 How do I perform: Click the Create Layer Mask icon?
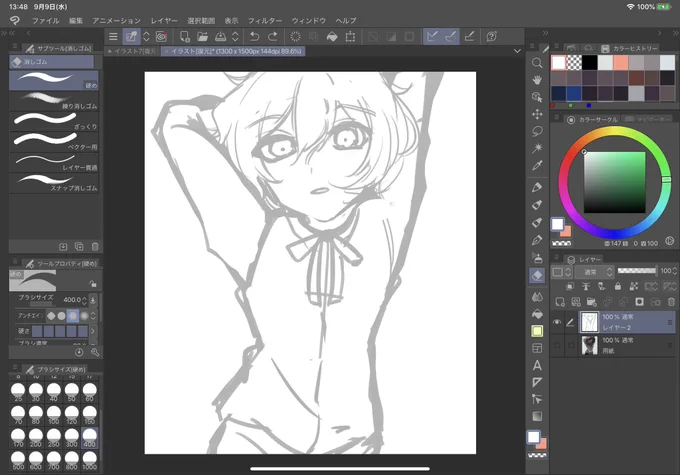639,302
